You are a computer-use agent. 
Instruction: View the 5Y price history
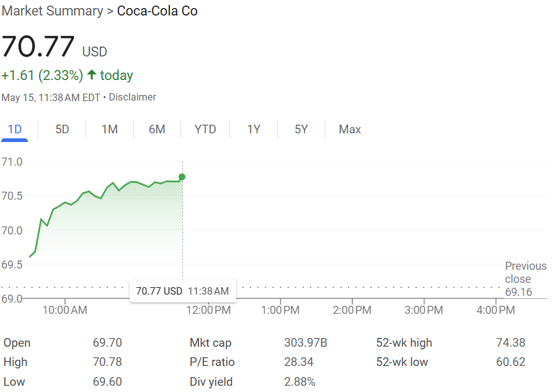click(301, 130)
